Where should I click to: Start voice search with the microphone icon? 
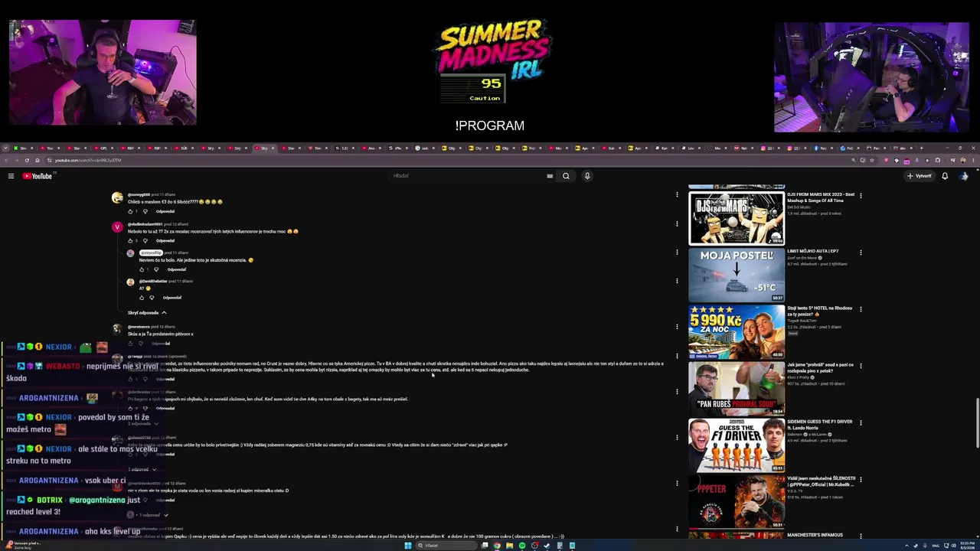click(587, 176)
